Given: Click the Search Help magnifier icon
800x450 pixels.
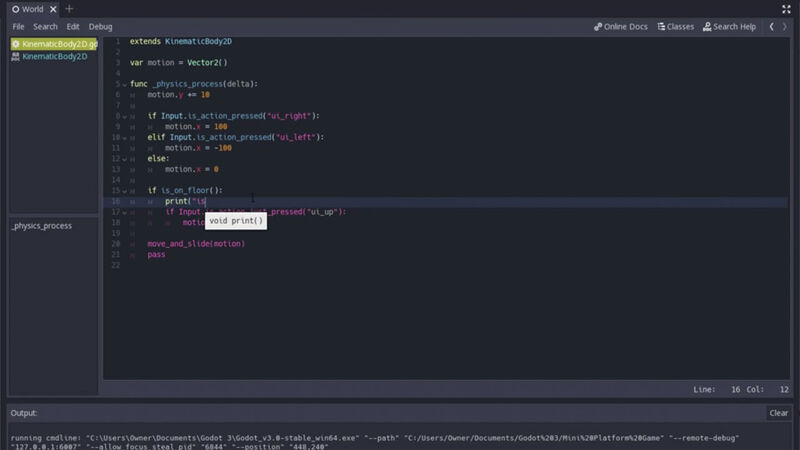Looking at the screenshot, I should pyautogui.click(x=707, y=27).
